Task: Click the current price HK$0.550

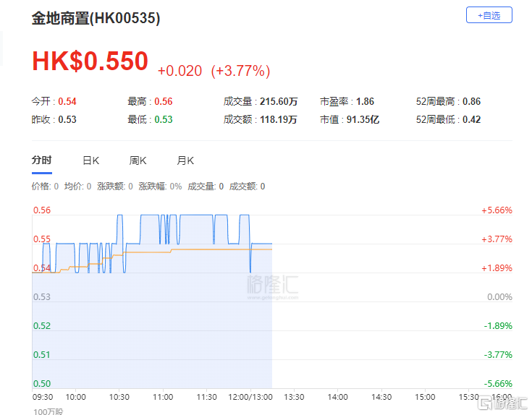Action: click(90, 61)
